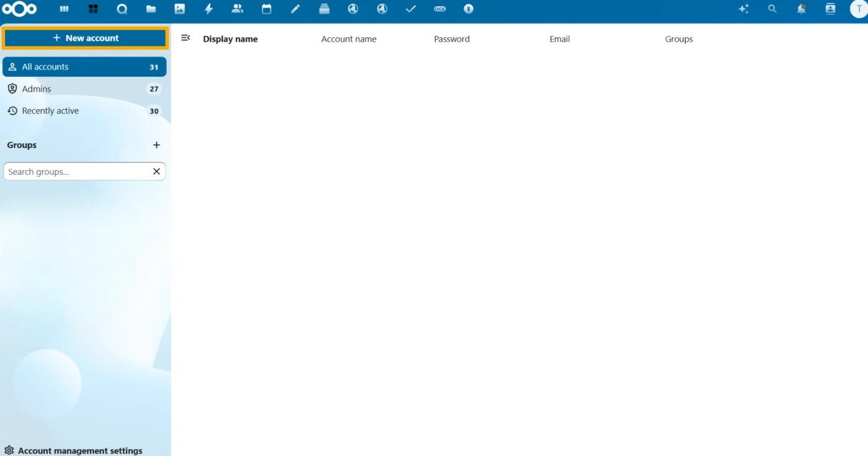Click the New account button

point(86,38)
